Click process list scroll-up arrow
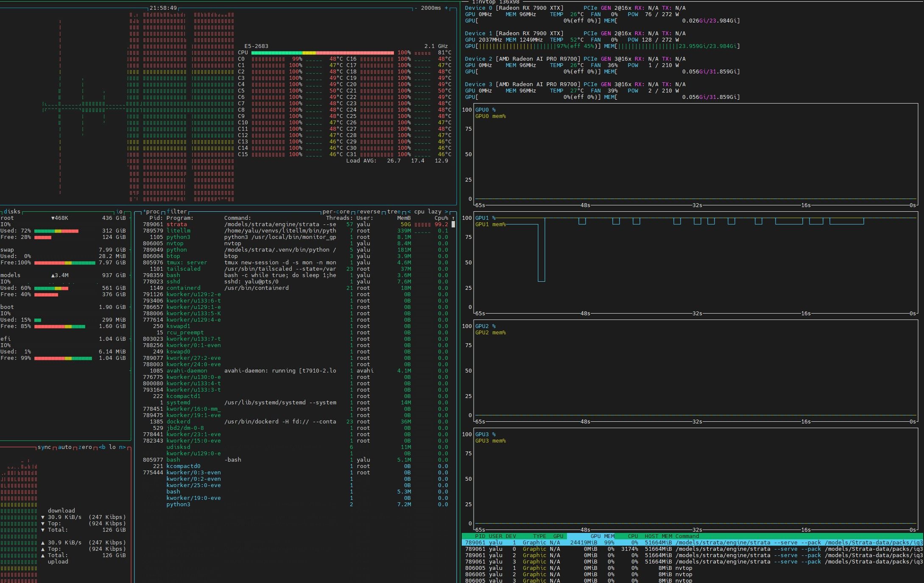Image resolution: width=924 pixels, height=583 pixels. tap(453, 218)
